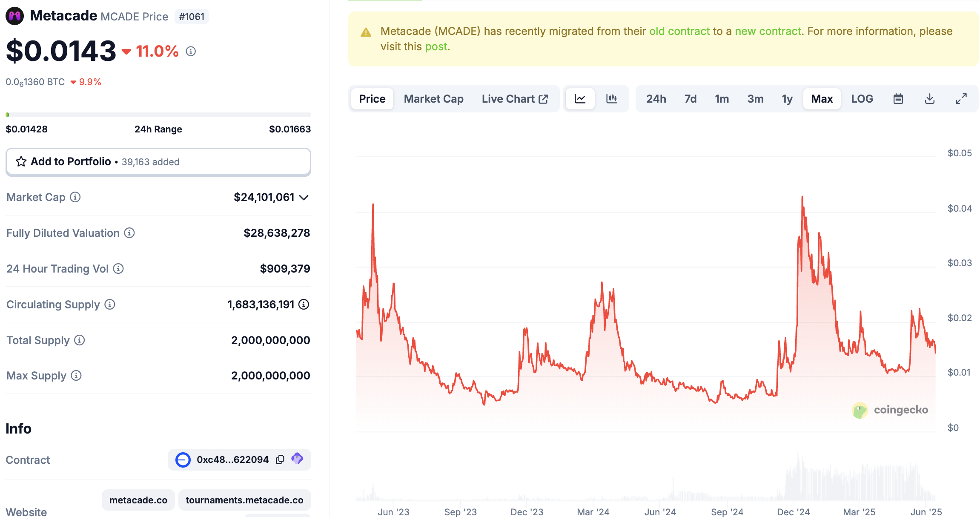Click Market Cap info icon

75,197
